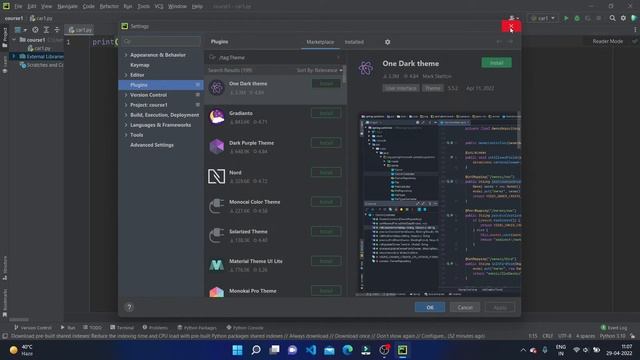Click the User Interface tag
640x360 pixels.
coord(401,88)
